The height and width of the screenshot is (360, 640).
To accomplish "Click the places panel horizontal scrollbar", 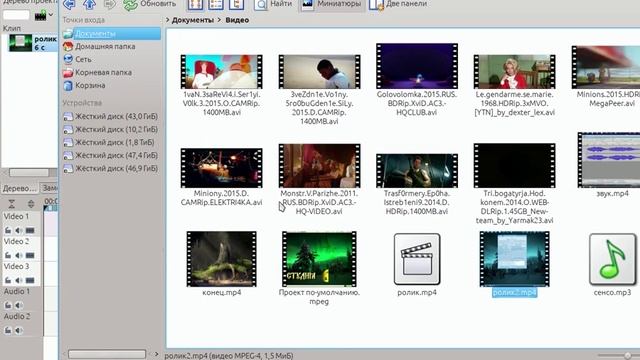I will (x=107, y=354).
